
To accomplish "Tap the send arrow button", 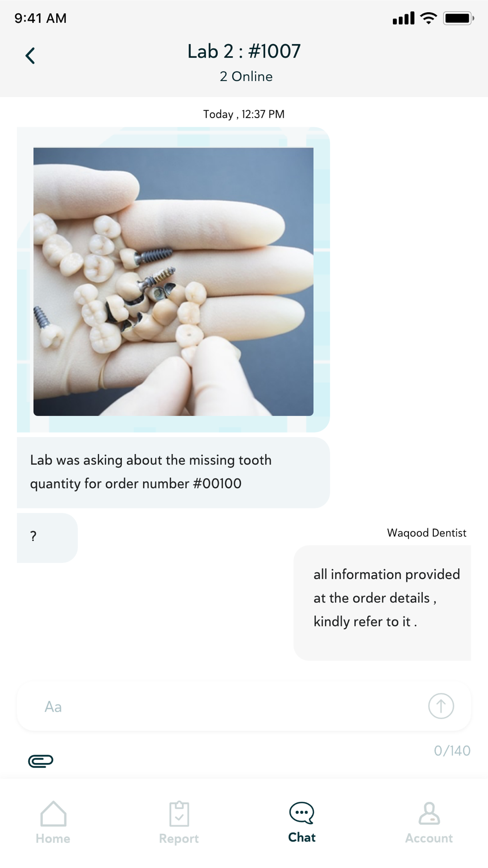I will click(x=441, y=706).
